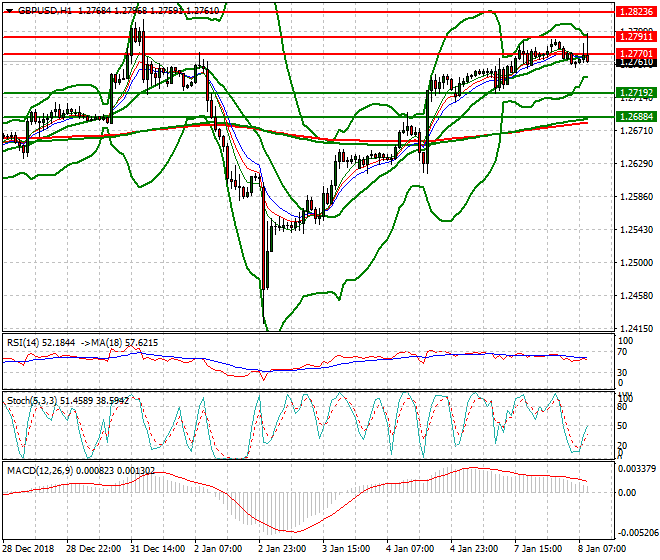The width and height of the screenshot is (660, 560).
Task: Click the 28 Dec 2018 date label
Action: point(29,549)
